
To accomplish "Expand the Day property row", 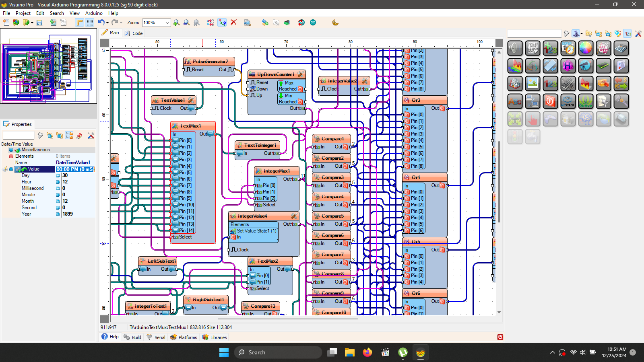I will pos(58,175).
